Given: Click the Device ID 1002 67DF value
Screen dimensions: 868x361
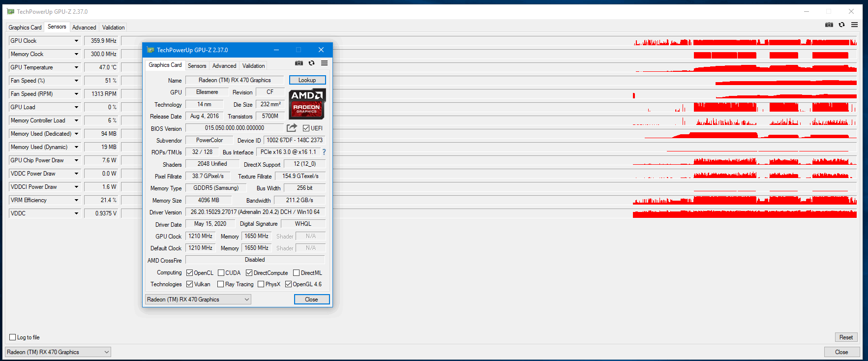Looking at the screenshot, I should tap(295, 140).
